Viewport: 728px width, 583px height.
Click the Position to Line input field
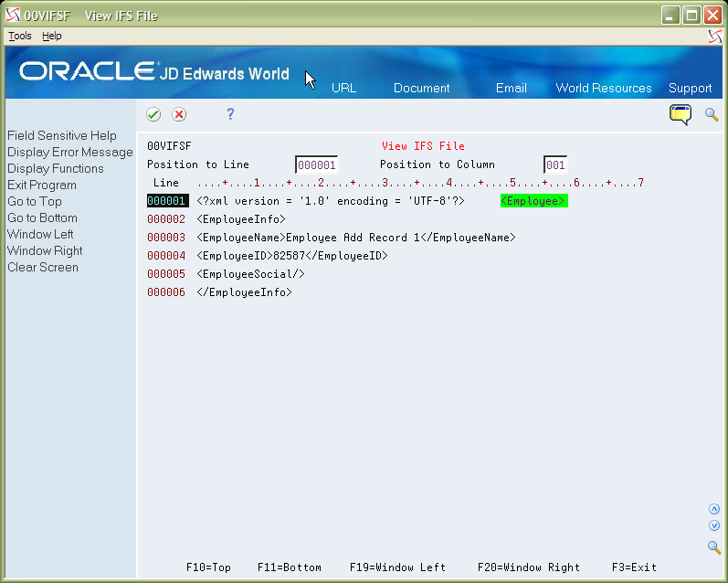click(x=316, y=164)
